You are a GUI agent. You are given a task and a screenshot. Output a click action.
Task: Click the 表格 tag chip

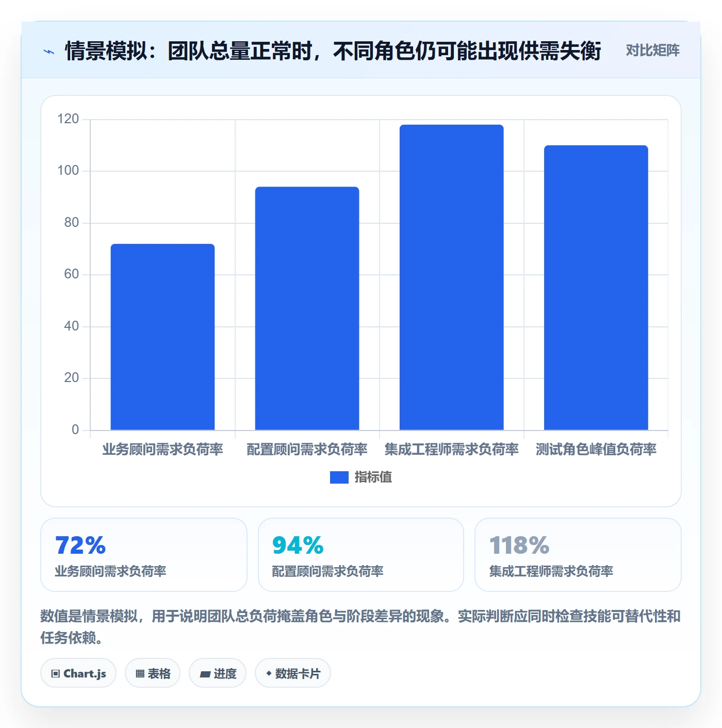tap(153, 673)
